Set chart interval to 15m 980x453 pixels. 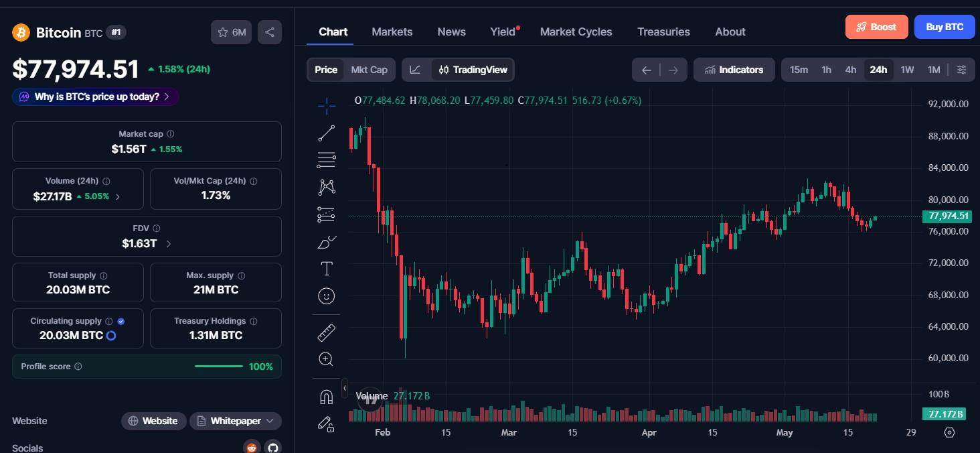pos(799,70)
